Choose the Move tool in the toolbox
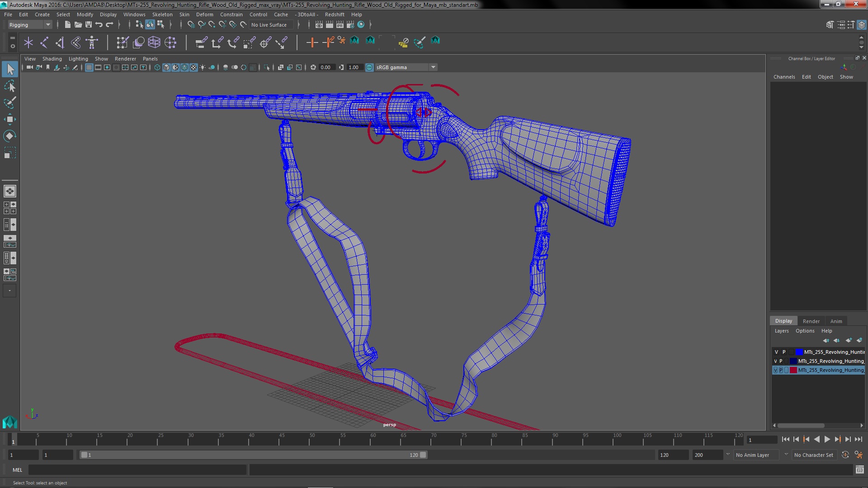The width and height of the screenshot is (868, 488). 10,119
